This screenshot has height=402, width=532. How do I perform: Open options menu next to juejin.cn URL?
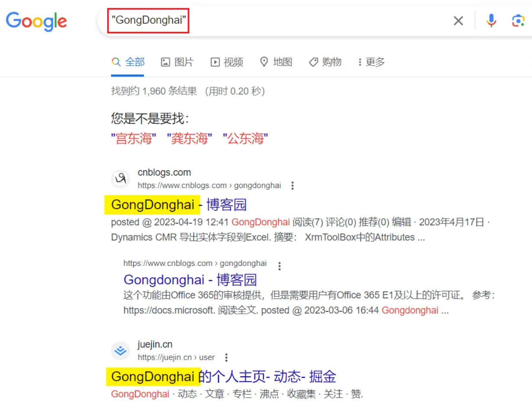[226, 357]
